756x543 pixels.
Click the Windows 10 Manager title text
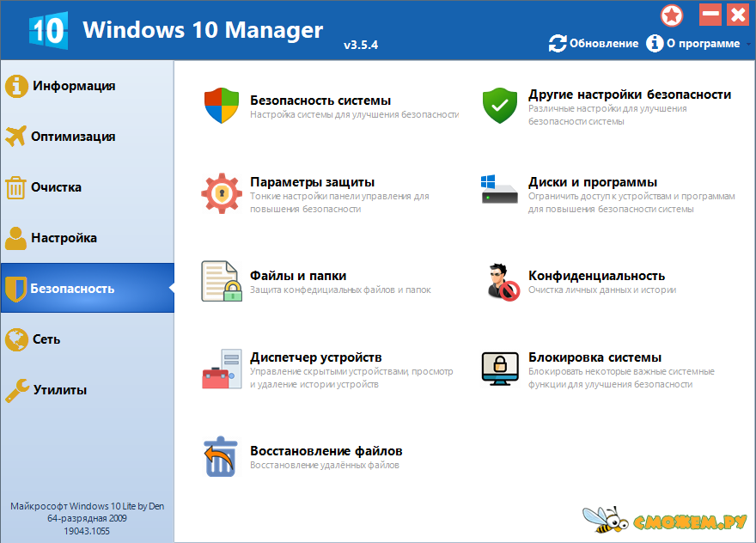pos(203,30)
